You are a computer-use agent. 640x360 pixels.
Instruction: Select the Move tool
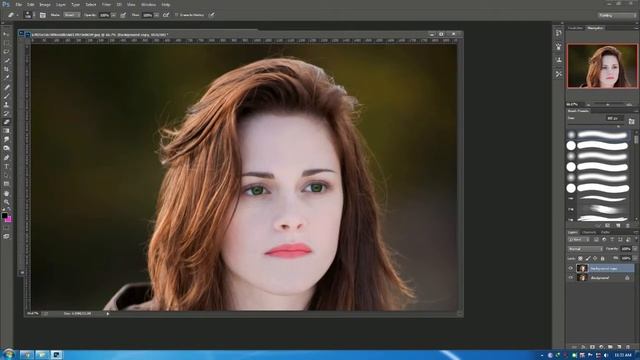(x=6, y=34)
